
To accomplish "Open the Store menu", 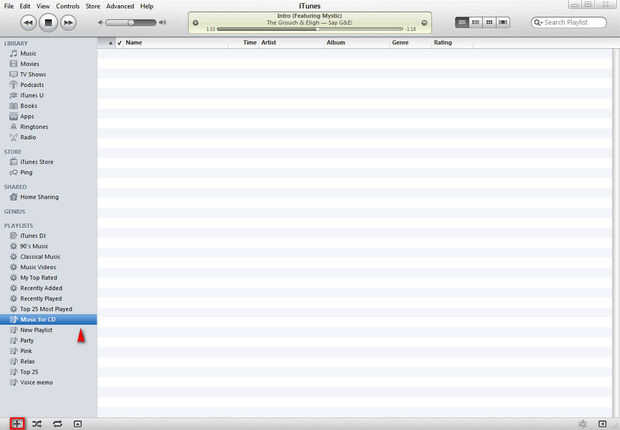I will 93,6.
